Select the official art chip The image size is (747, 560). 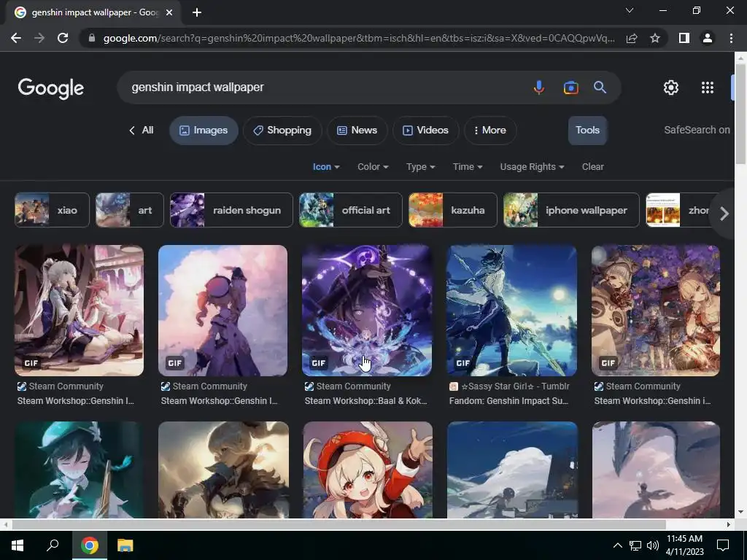point(351,210)
